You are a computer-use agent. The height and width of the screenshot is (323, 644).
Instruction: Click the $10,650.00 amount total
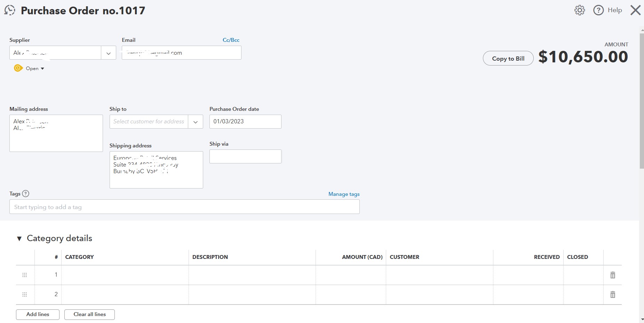point(583,57)
